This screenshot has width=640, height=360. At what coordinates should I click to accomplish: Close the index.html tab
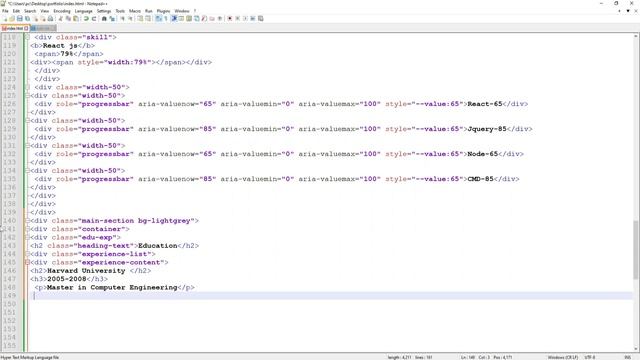tap(26, 28)
